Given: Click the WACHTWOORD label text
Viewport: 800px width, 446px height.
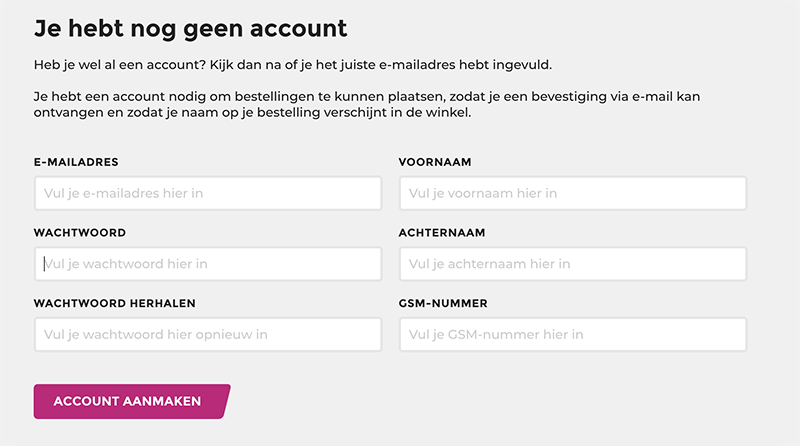Looking at the screenshot, I should point(79,233).
